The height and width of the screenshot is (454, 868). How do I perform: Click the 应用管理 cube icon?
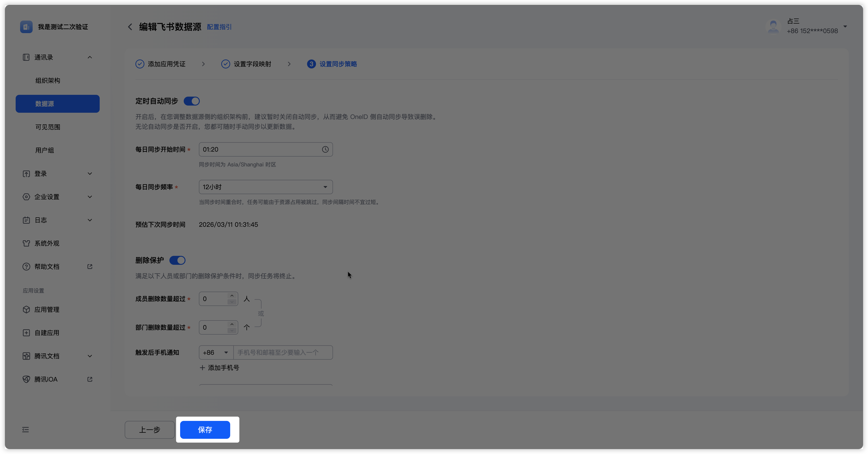point(26,309)
